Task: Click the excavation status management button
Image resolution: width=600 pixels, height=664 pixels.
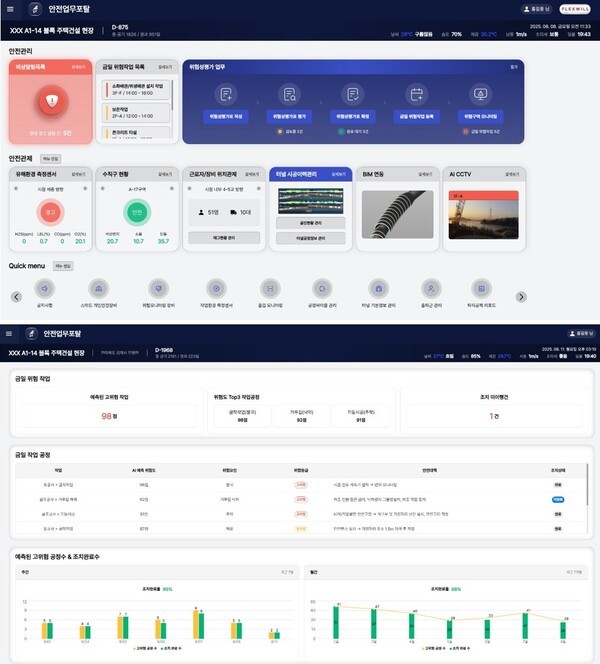Action: pyautogui.click(x=311, y=223)
